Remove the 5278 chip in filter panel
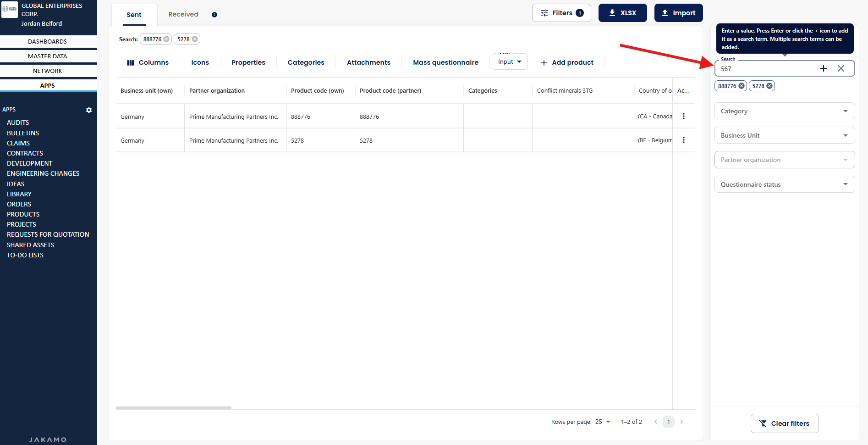 click(769, 86)
